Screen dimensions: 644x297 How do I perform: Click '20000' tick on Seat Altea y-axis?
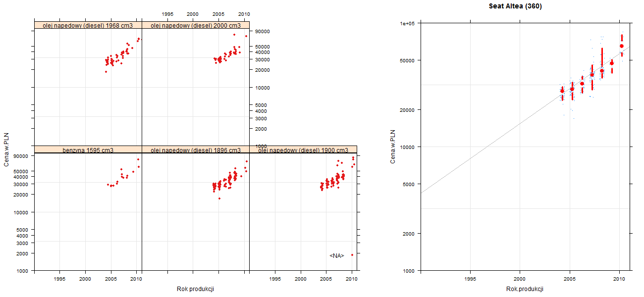pos(407,110)
